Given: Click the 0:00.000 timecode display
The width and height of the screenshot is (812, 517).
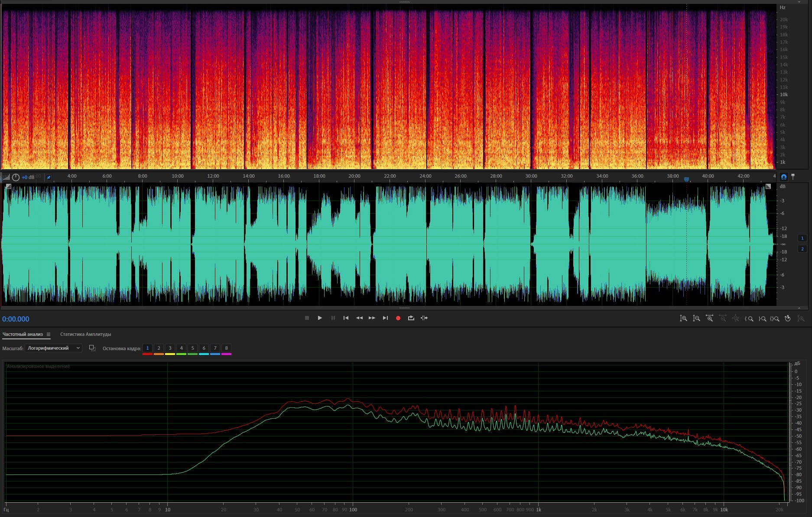Looking at the screenshot, I should coord(16,319).
